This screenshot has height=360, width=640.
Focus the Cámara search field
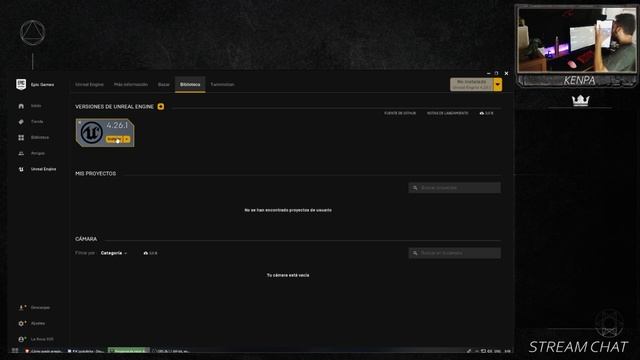455,253
